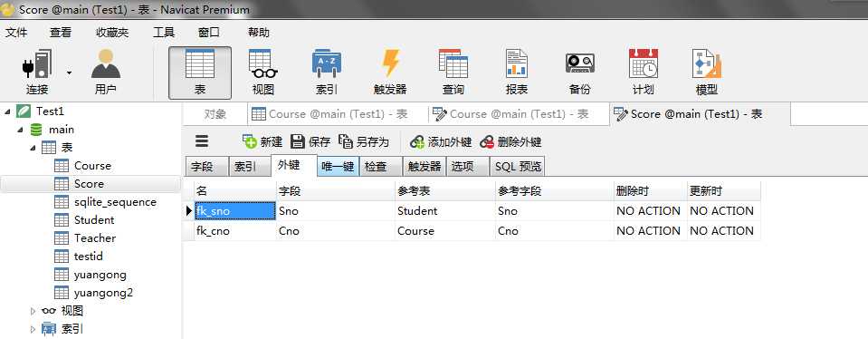Image resolution: width=868 pixels, height=339 pixels.
Task: Collapse the 表 tables tree node
Action: [x=33, y=148]
